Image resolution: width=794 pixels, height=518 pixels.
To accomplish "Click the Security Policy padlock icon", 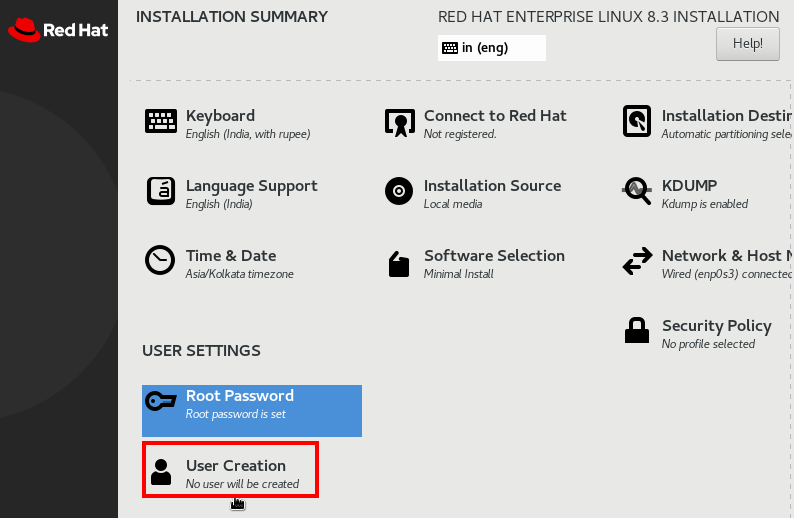I will click(637, 330).
